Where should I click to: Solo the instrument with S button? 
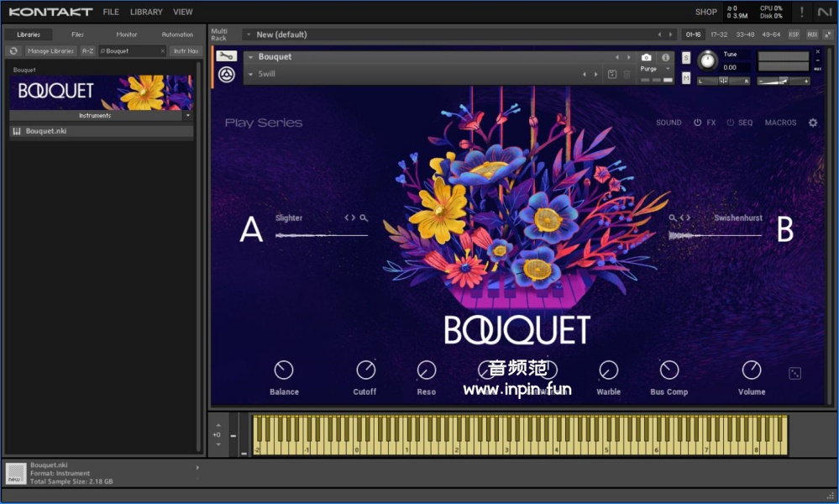point(686,57)
